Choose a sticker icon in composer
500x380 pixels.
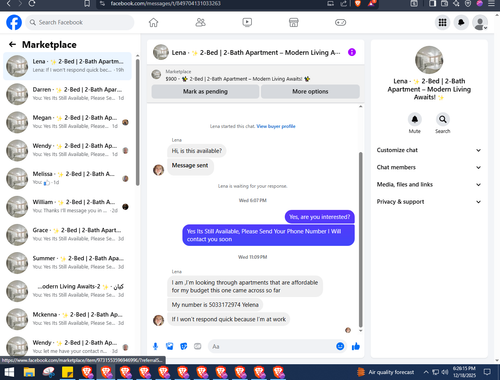click(x=184, y=346)
